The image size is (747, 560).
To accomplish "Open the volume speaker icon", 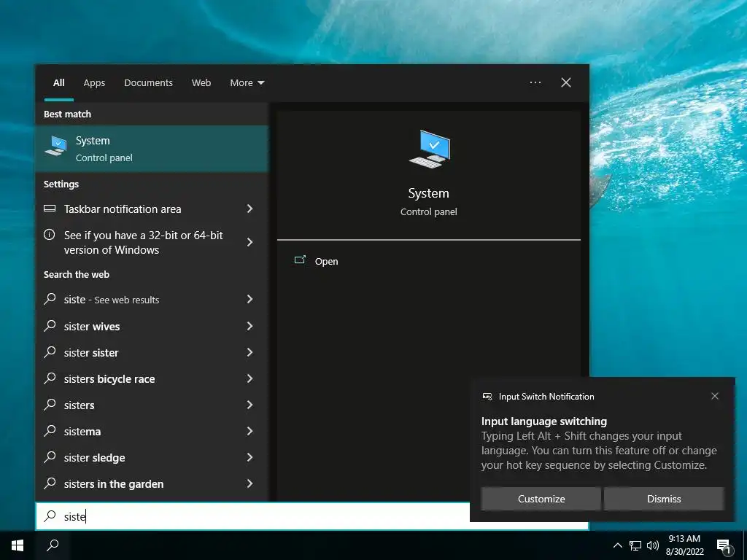I will click(653, 545).
